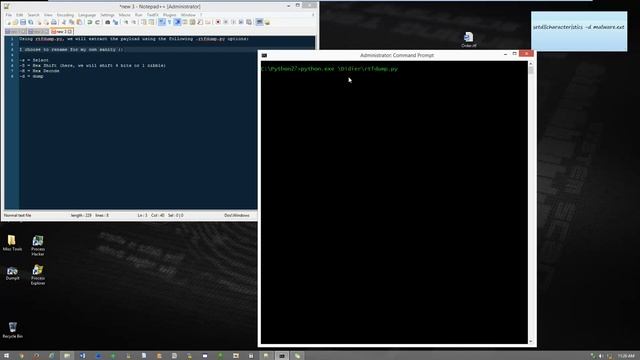The height and width of the screenshot is (360, 640).
Task: Click the '-H = Hex Decode' line in editor
Action: (39, 71)
